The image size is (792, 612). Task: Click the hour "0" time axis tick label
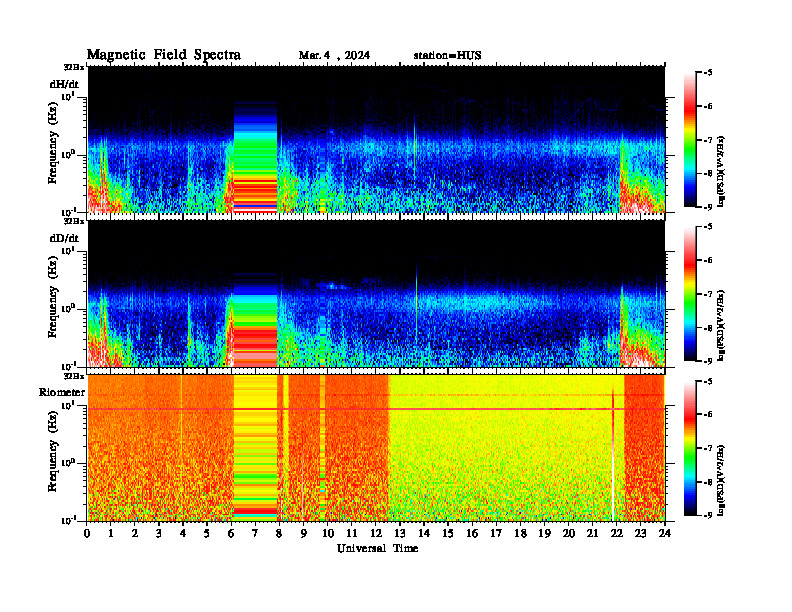pos(87,533)
